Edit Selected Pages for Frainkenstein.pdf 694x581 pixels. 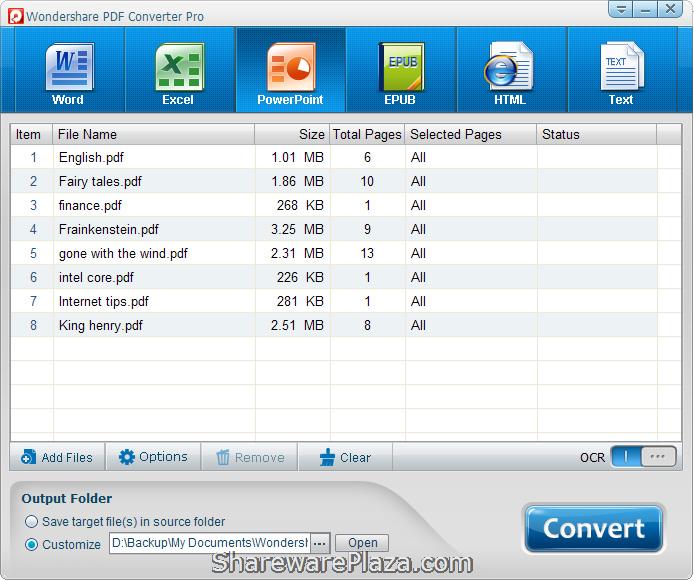(x=471, y=229)
